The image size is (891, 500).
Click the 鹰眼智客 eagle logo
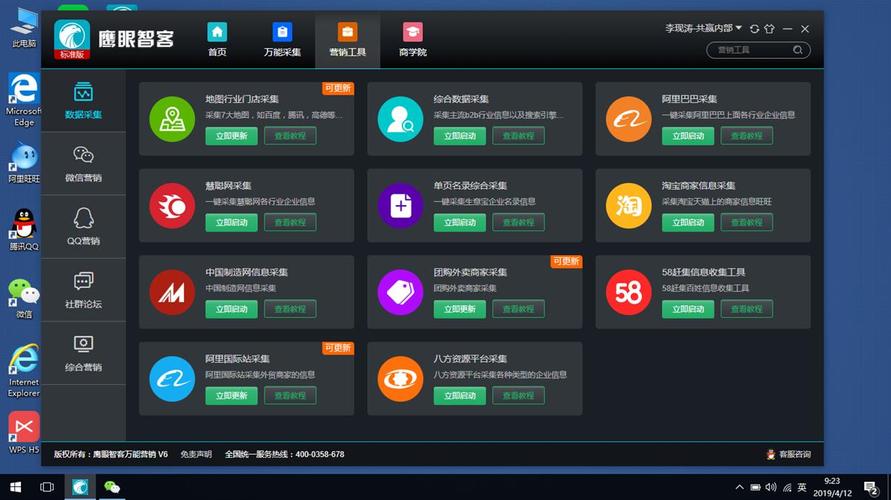72,39
